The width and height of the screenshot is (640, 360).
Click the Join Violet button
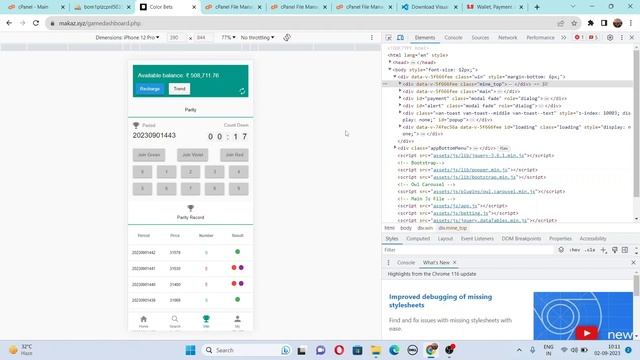click(192, 155)
